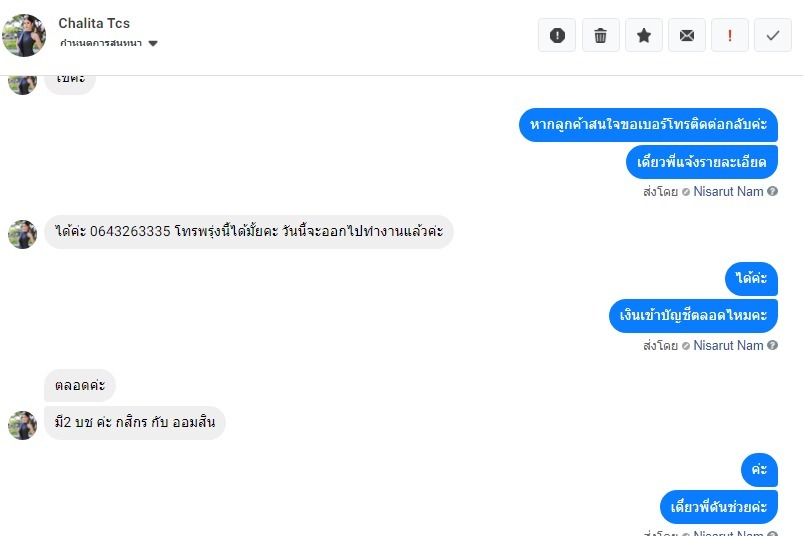The image size is (803, 536).
Task: Select the grey ตลอดค่ะ reply bubble
Action: [x=80, y=385]
